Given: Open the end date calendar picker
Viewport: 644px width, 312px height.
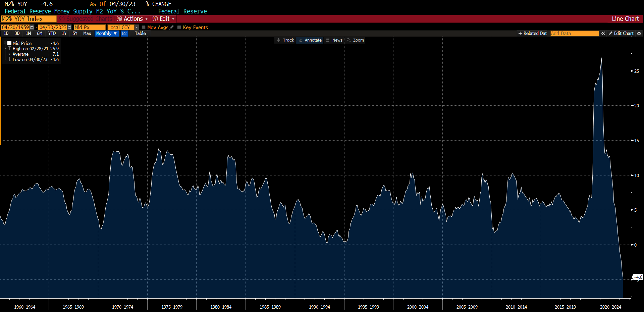Looking at the screenshot, I should pyautogui.click(x=69, y=28).
